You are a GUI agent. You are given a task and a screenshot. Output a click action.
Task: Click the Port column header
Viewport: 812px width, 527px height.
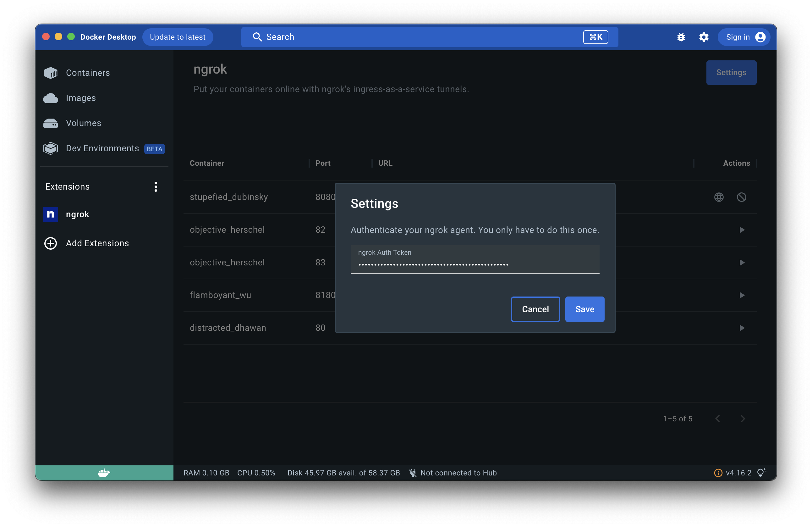tap(323, 163)
